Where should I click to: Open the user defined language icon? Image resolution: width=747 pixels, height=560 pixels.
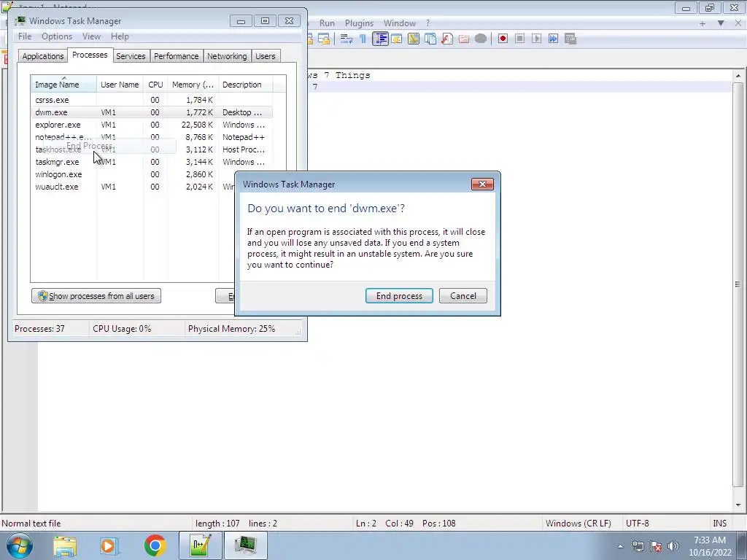click(396, 39)
